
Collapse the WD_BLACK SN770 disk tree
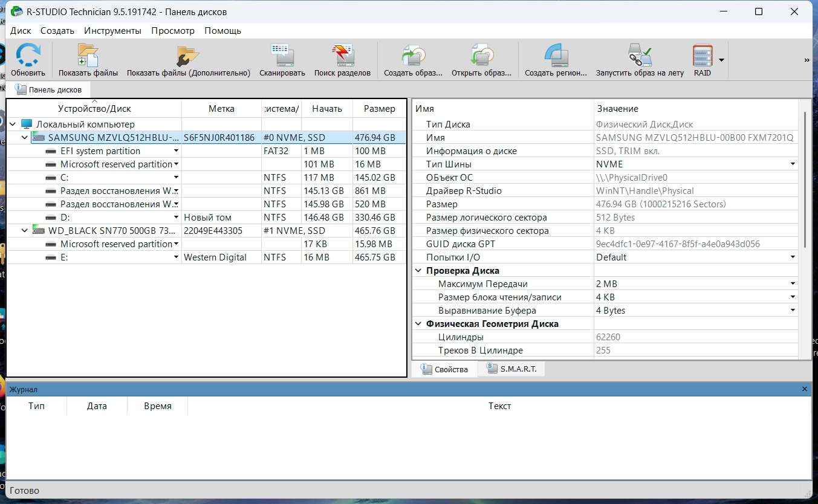(25, 231)
